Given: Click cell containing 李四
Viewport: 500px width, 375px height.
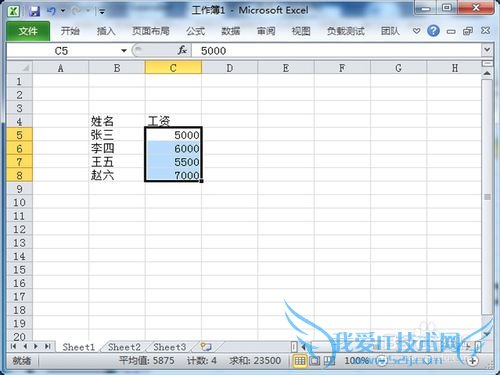Looking at the screenshot, I should pyautogui.click(x=117, y=148).
